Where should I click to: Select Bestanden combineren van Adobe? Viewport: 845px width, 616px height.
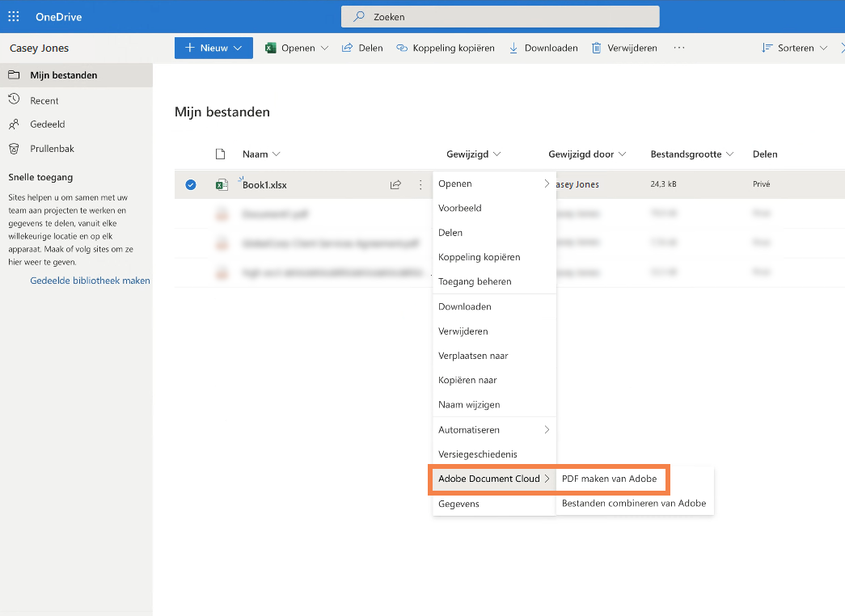(635, 504)
